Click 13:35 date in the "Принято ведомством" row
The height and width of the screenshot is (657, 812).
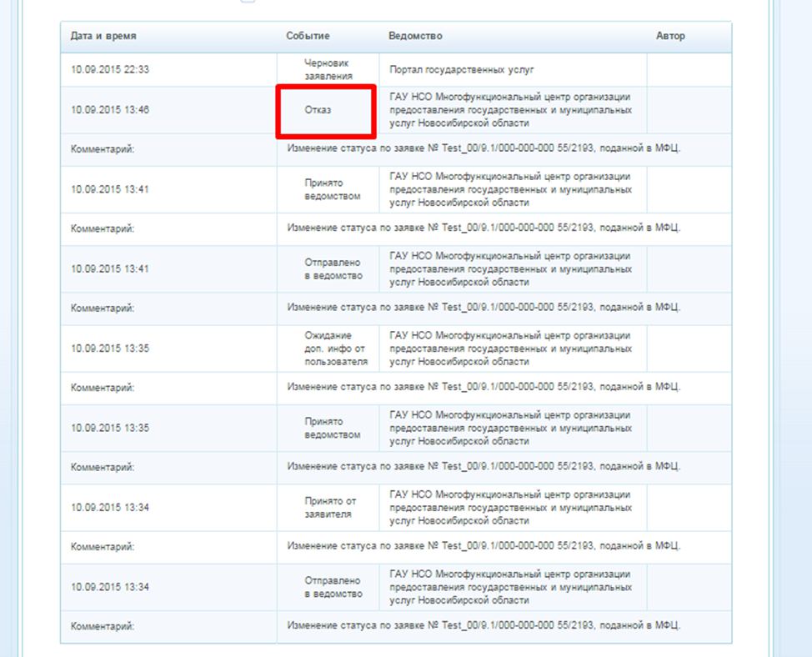[x=110, y=429]
